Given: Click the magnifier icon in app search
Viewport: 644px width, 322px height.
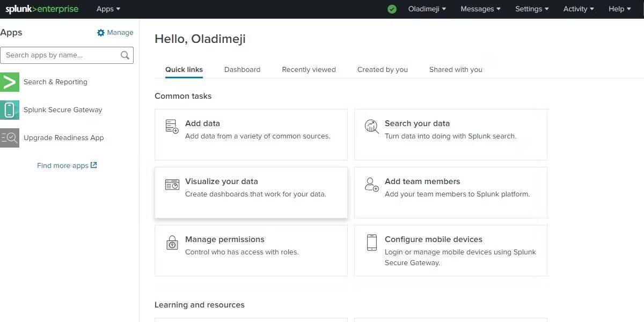Looking at the screenshot, I should 125,55.
